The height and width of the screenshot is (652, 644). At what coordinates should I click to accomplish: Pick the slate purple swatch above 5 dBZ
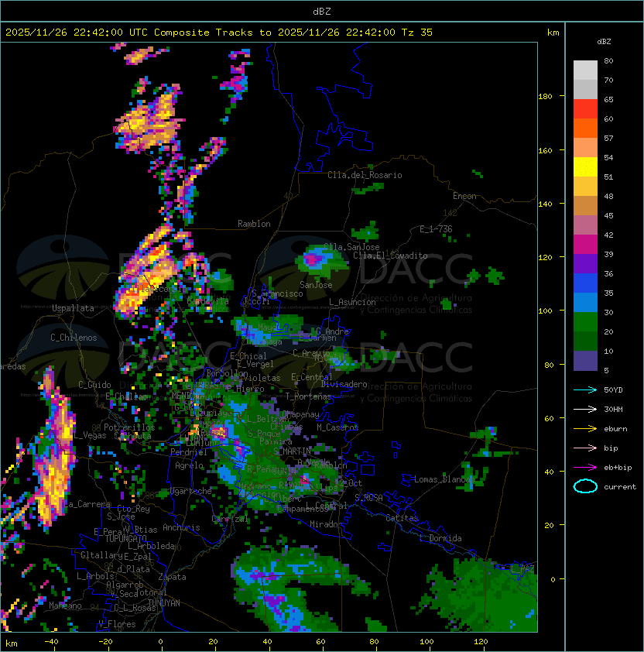tap(585, 361)
